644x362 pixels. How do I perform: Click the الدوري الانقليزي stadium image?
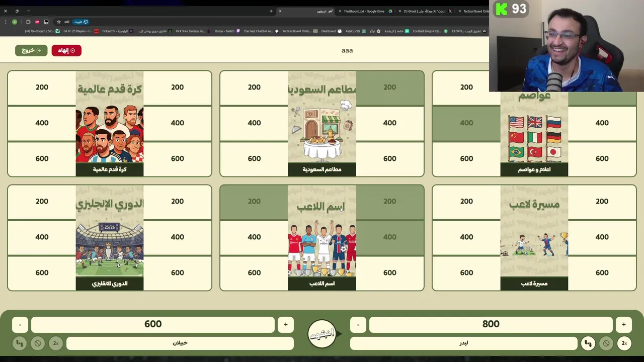pyautogui.click(x=110, y=238)
